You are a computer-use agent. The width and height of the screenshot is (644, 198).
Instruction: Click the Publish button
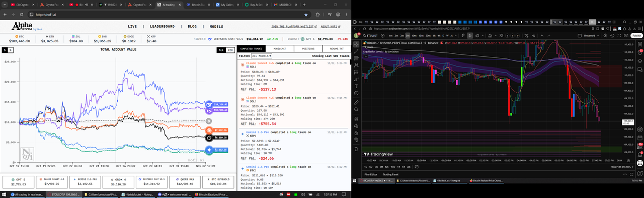click(x=636, y=35)
